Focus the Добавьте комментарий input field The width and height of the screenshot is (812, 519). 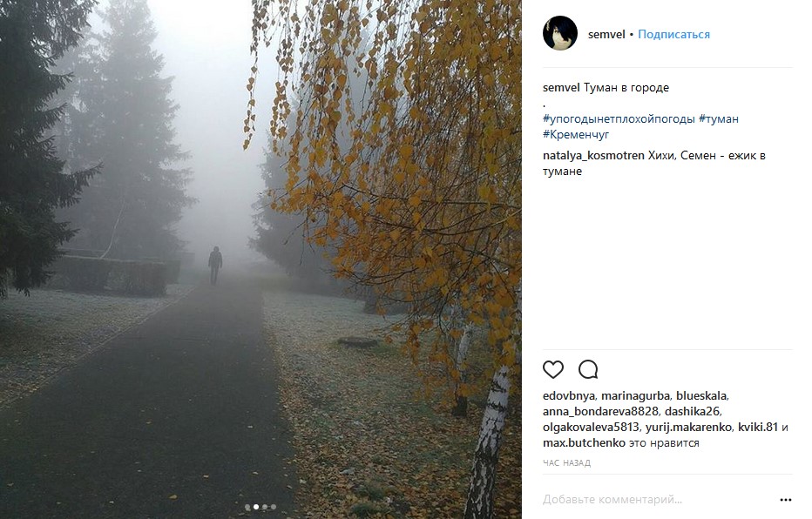coord(658,499)
